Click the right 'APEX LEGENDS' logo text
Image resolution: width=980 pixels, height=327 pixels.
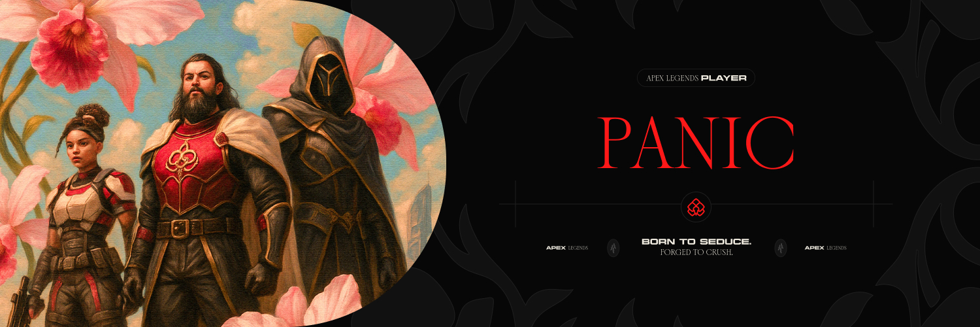point(825,248)
